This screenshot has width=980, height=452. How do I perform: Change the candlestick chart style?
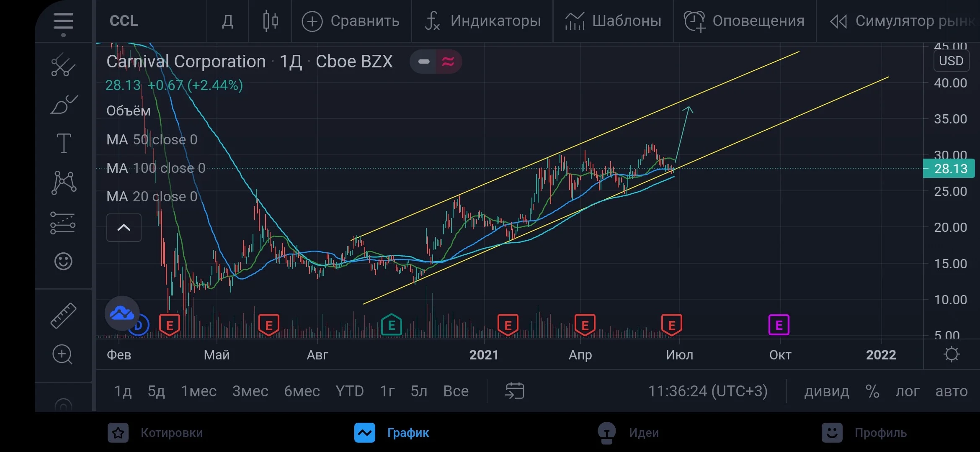coord(270,21)
